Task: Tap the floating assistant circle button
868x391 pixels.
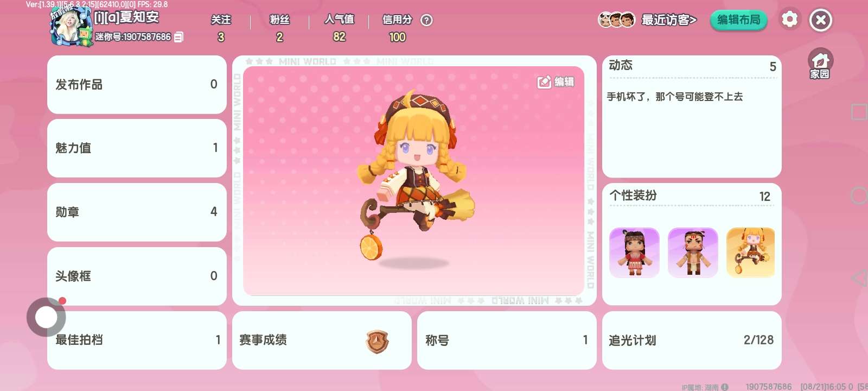Action: point(46,317)
